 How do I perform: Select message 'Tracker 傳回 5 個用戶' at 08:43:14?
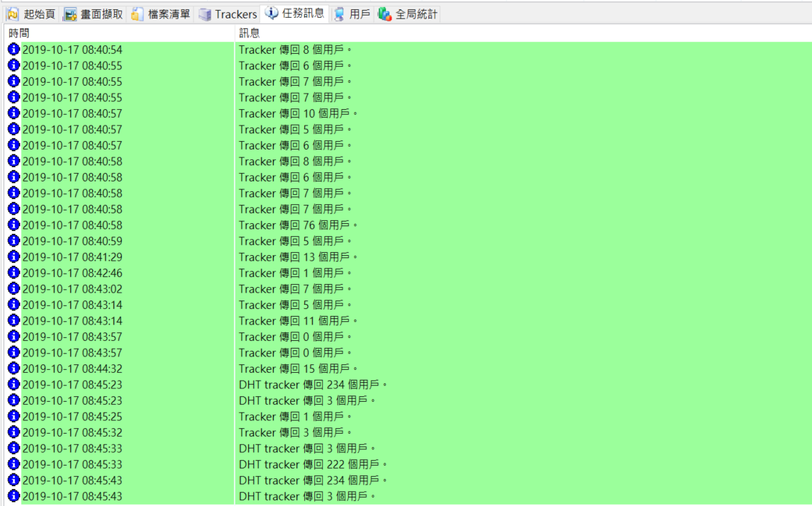pyautogui.click(x=295, y=305)
